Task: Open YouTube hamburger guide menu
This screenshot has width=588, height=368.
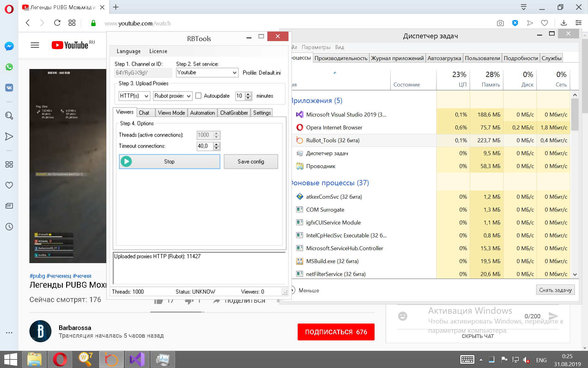Action: point(35,45)
